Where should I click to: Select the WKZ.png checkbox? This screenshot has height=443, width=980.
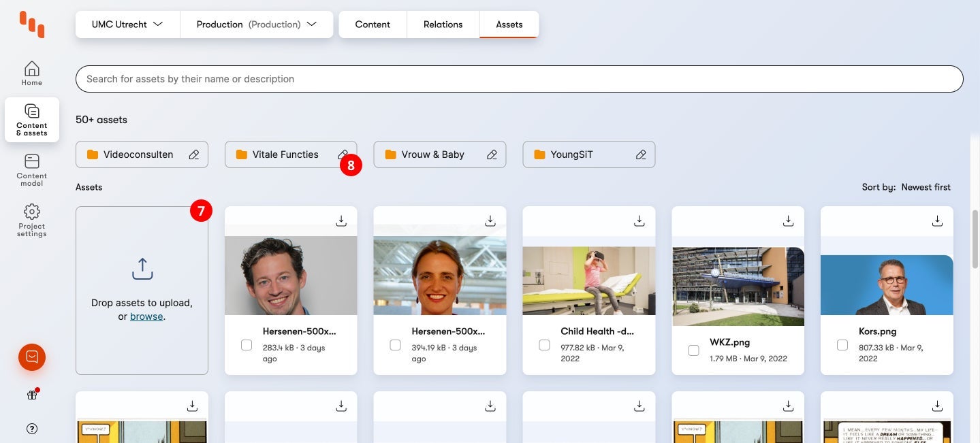(693, 350)
